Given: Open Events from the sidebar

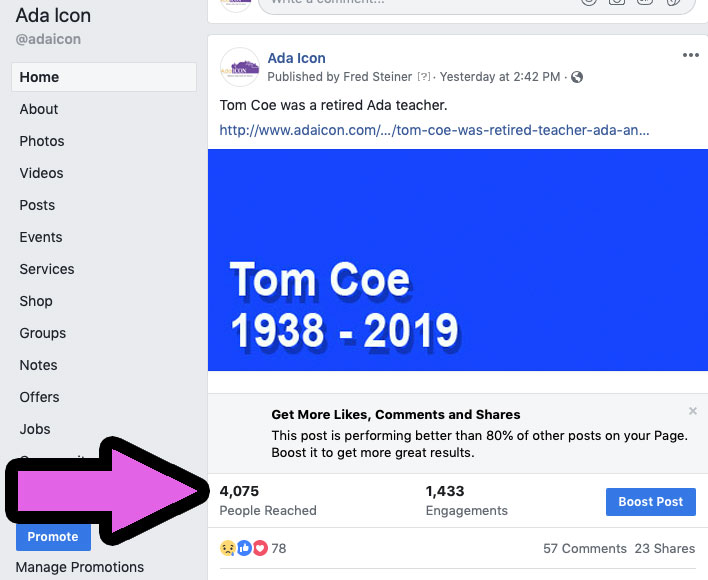Looking at the screenshot, I should [x=41, y=237].
